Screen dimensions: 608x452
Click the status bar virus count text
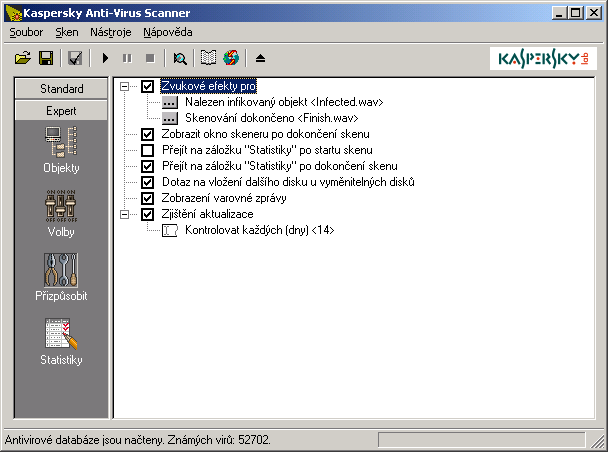coord(138,440)
